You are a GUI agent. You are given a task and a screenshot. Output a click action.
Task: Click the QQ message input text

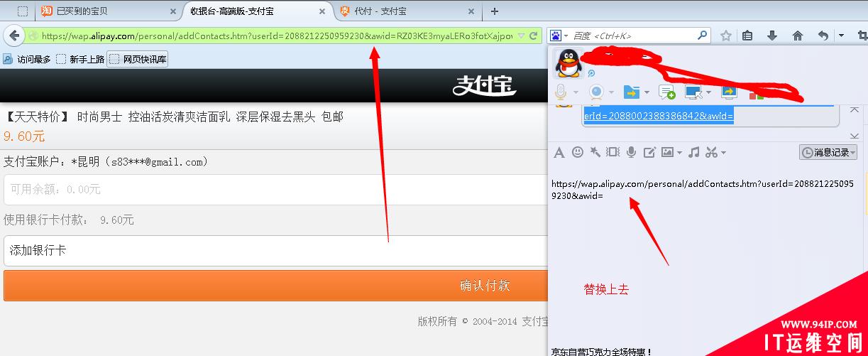pos(702,190)
